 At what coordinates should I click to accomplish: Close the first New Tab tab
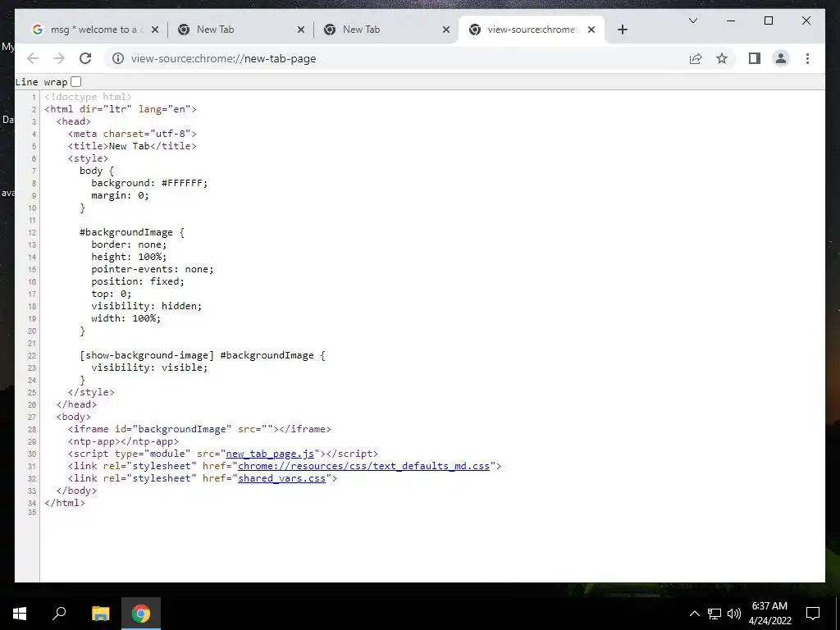click(300, 30)
